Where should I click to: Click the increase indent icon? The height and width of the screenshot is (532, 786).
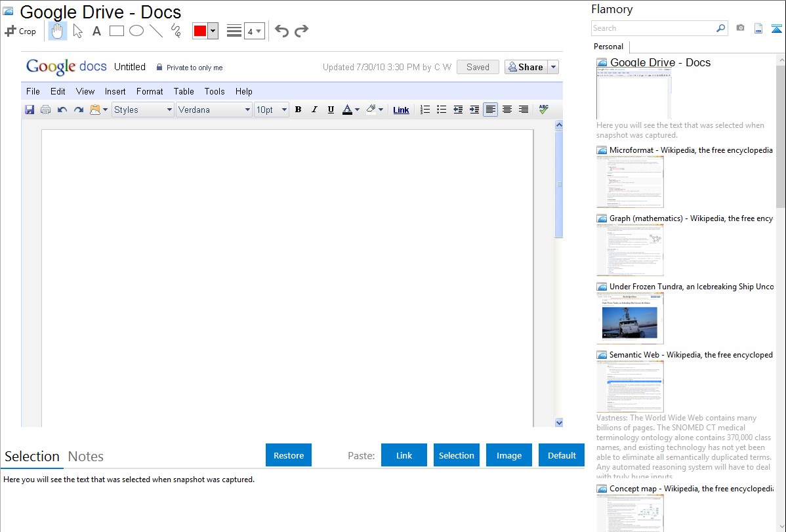474,110
